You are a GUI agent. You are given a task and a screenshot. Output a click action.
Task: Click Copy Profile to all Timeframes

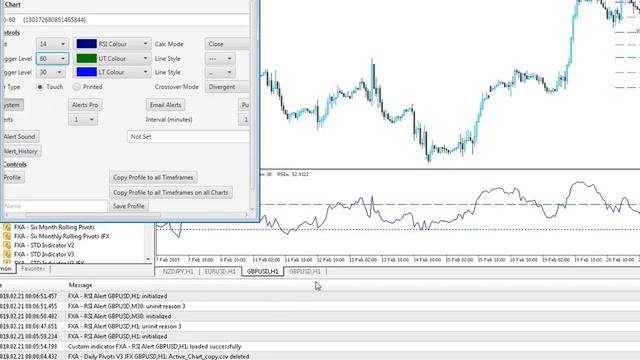point(153,178)
